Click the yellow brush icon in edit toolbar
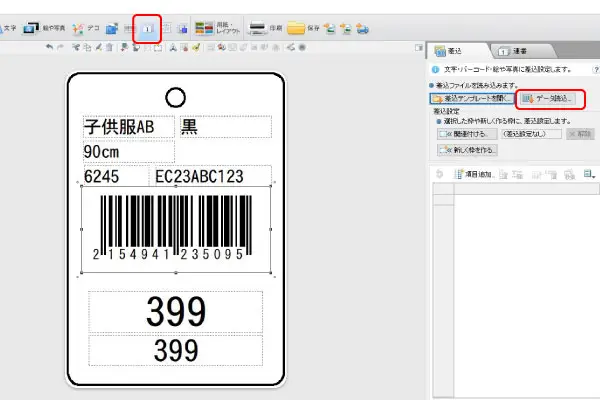 [x=196, y=47]
